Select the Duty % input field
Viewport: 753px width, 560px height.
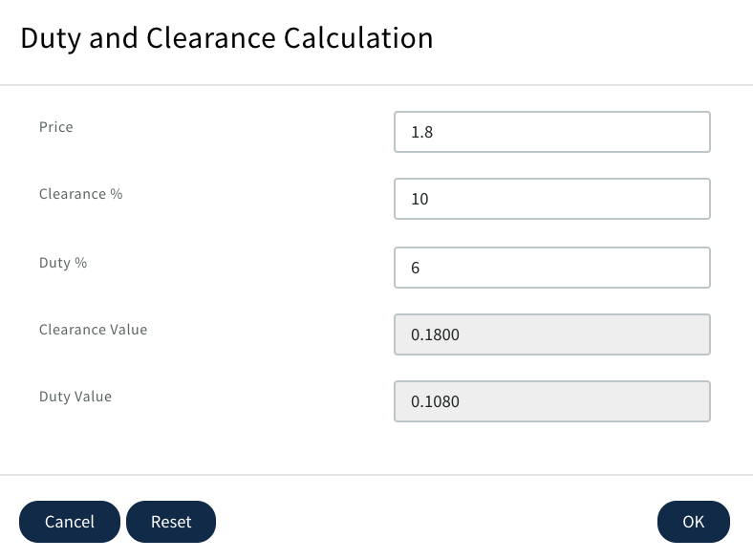coord(551,268)
